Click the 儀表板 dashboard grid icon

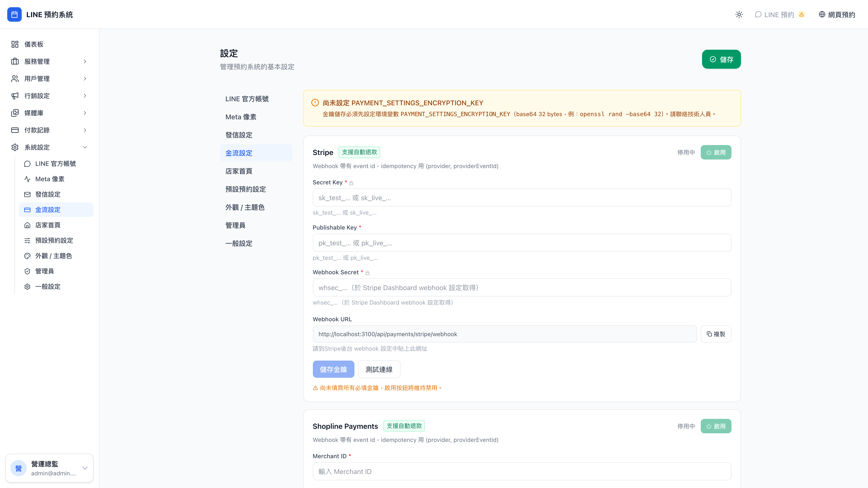pos(15,44)
